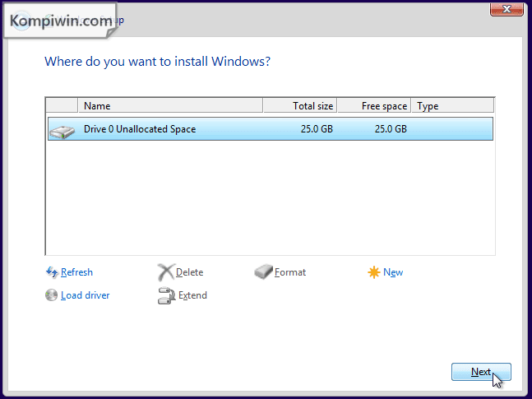This screenshot has height=399, width=532.
Task: Click the Delete X icon
Action: [166, 272]
